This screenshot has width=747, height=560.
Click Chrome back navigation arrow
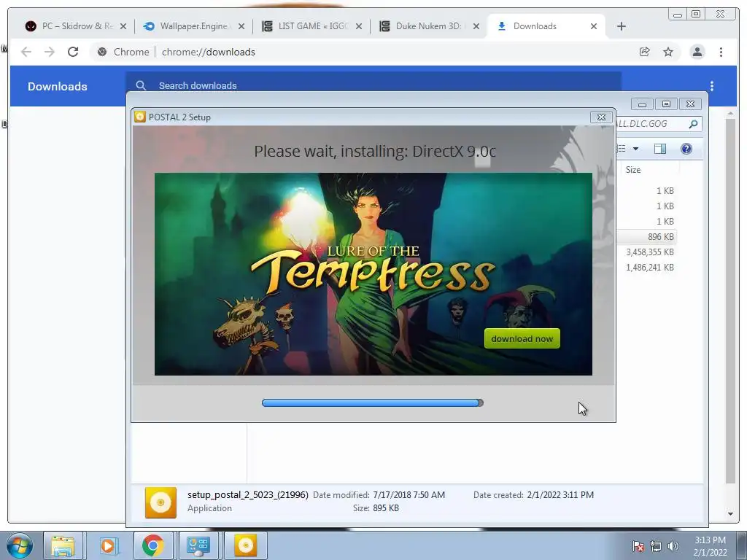(26, 52)
